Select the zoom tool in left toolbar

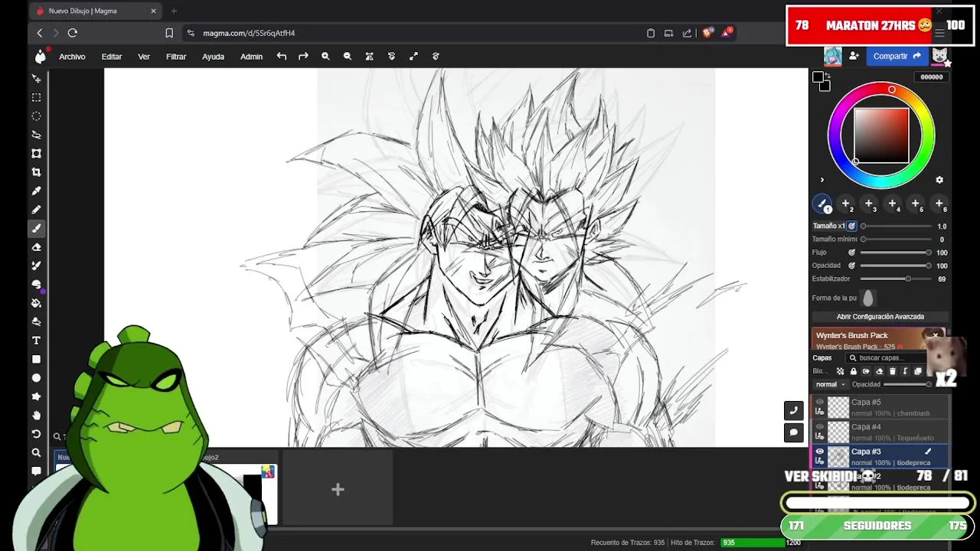tap(36, 453)
